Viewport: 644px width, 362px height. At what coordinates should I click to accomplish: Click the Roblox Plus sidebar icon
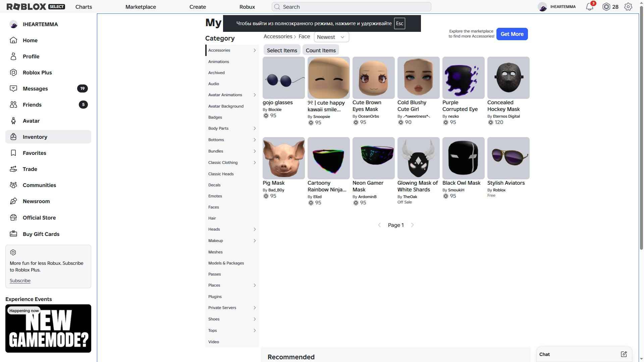click(13, 72)
